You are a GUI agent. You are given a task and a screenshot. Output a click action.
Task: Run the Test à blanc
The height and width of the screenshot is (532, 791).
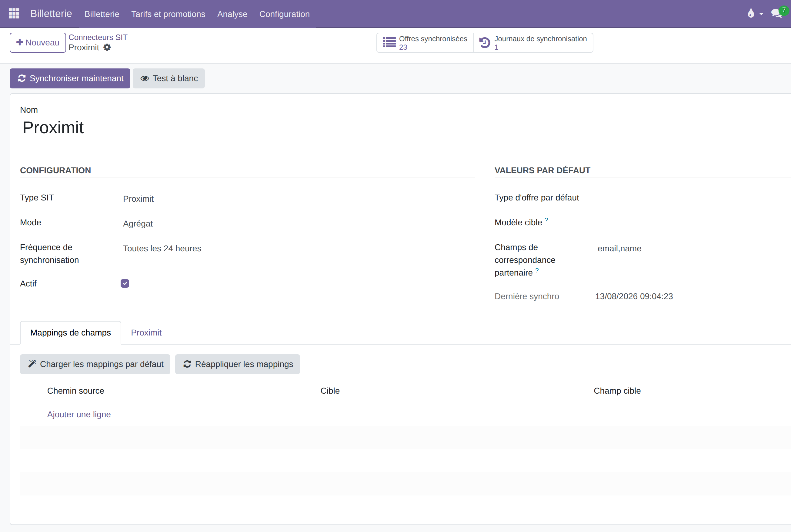pyautogui.click(x=169, y=78)
